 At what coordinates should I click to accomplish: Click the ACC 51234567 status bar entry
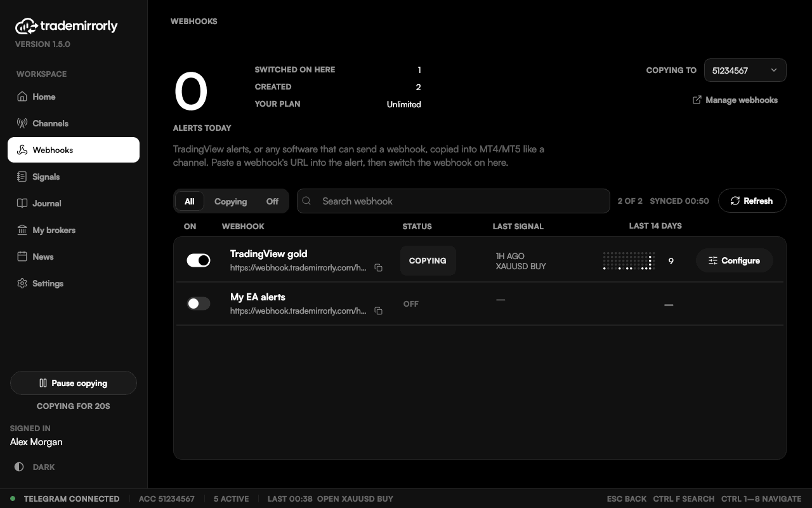click(x=167, y=498)
